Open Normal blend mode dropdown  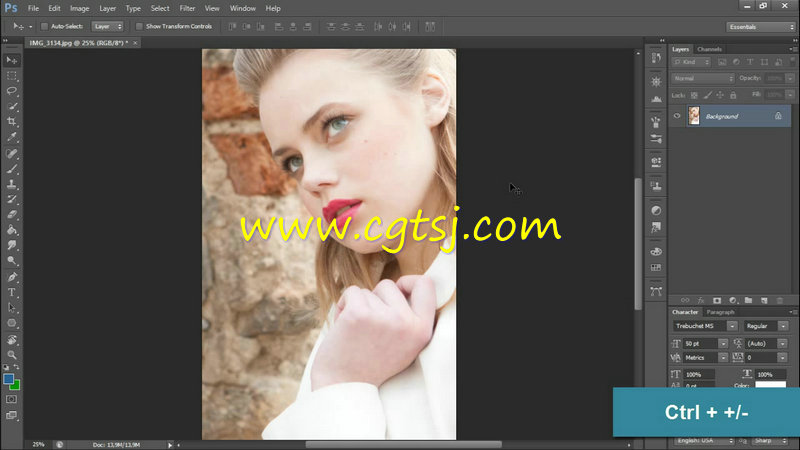(x=703, y=79)
